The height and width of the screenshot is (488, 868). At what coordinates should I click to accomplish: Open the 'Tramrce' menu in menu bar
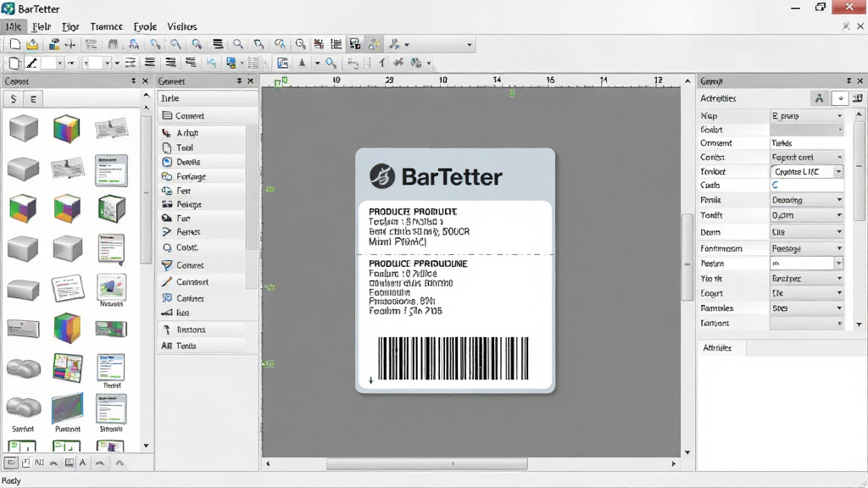(x=106, y=26)
